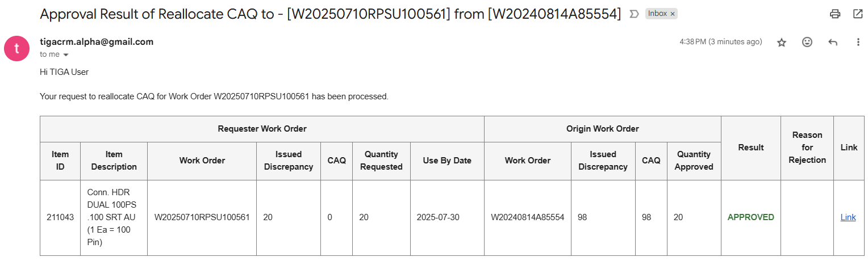
Task: Click the Use By Date 2025-07-30 cell
Action: coord(447,218)
